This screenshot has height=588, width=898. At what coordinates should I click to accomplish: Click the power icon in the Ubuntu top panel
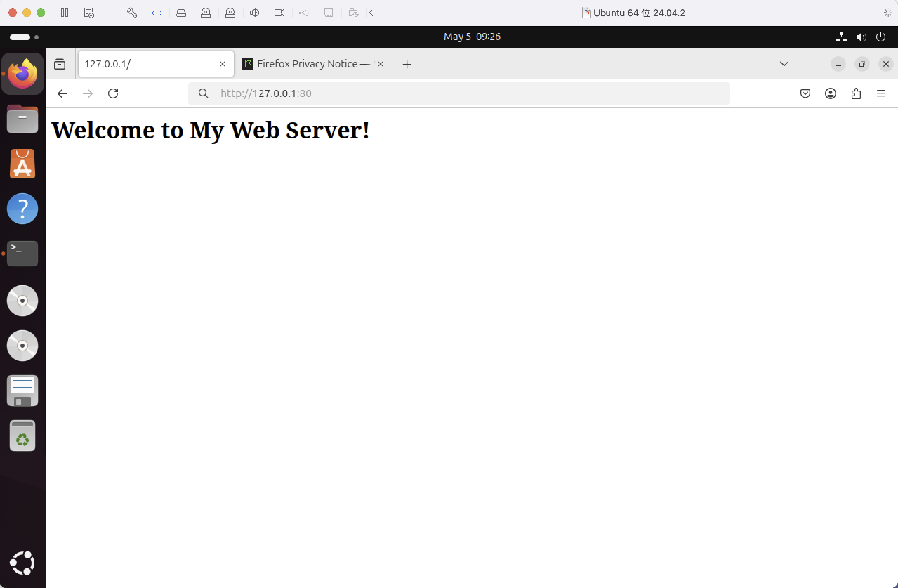click(x=881, y=37)
